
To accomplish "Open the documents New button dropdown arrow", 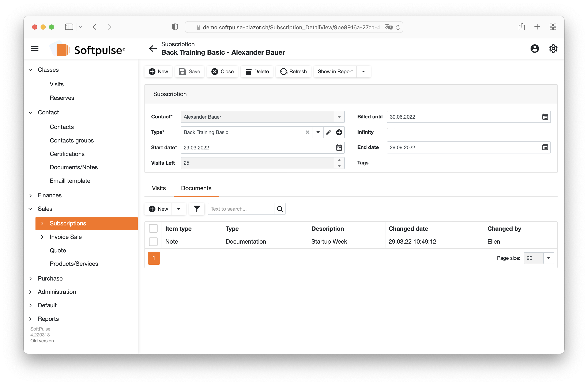I will pyautogui.click(x=179, y=209).
